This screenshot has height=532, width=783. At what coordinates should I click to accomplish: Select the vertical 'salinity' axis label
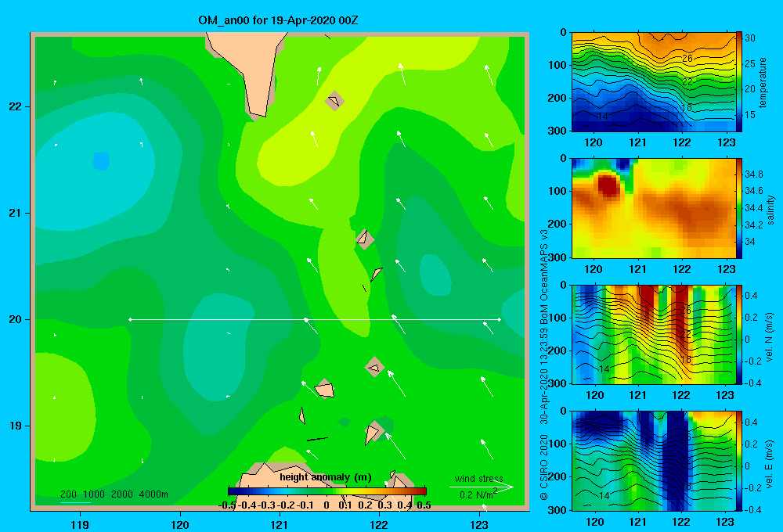770,210
